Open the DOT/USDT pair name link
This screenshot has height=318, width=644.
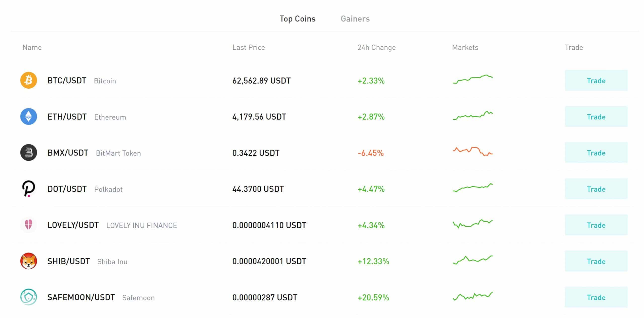tap(67, 189)
